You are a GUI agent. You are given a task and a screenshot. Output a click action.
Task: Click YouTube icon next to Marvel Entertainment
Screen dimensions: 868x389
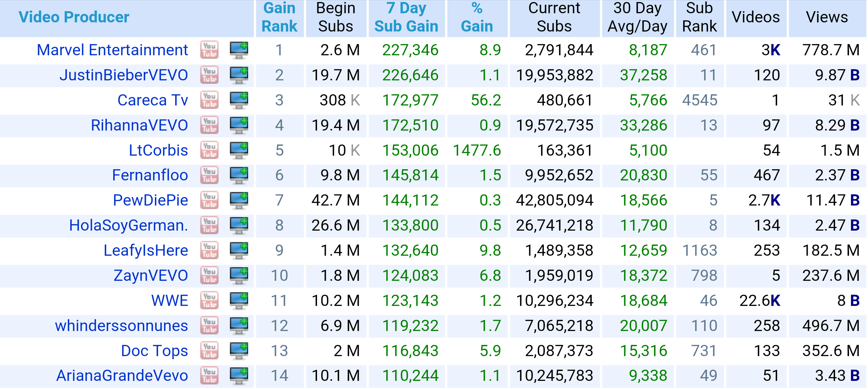coord(209,50)
